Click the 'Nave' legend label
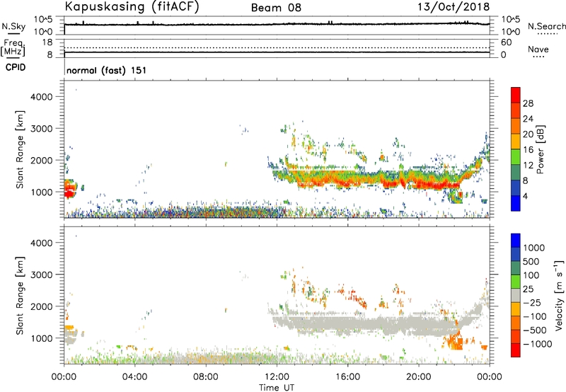 coord(538,49)
